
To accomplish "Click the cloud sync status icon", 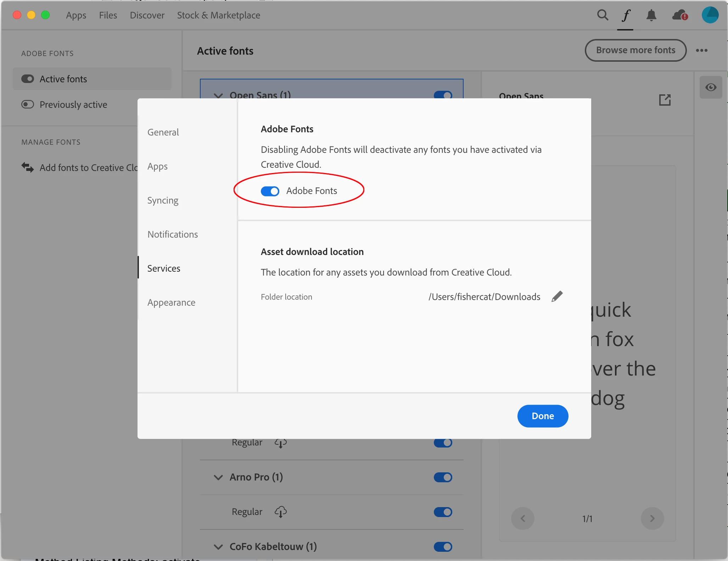I will click(x=679, y=15).
